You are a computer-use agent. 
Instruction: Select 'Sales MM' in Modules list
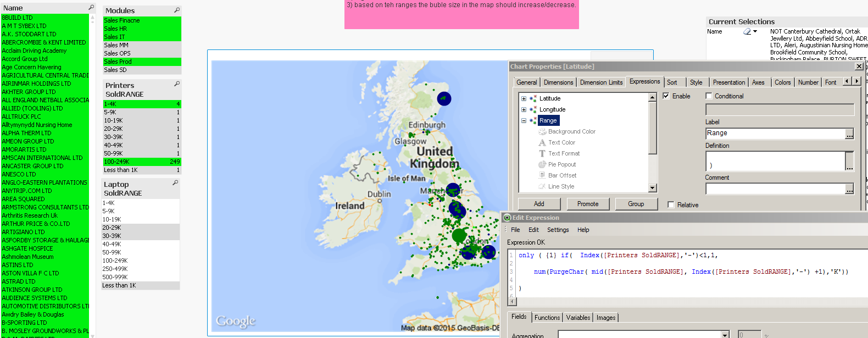pyautogui.click(x=142, y=45)
